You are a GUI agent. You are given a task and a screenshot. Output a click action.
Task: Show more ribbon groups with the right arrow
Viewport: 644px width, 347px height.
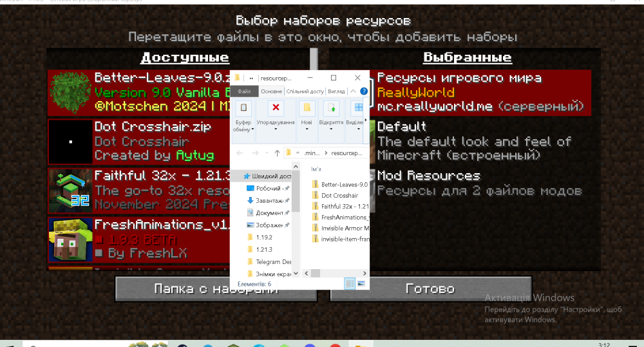click(366, 120)
